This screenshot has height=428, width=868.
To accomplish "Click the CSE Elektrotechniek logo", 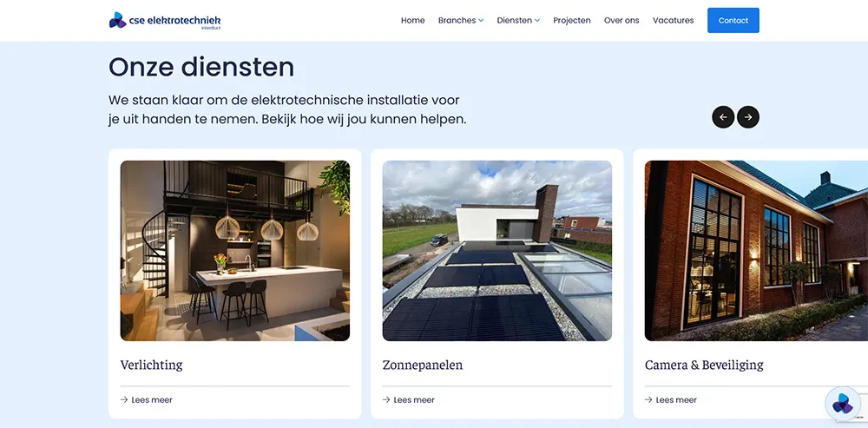I will [x=164, y=21].
